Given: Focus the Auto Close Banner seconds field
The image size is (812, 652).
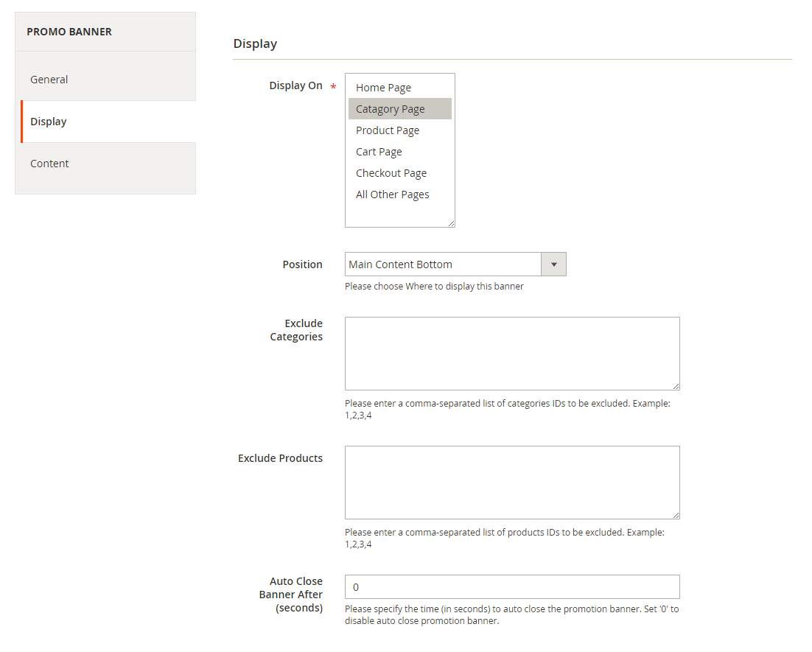Looking at the screenshot, I should [511, 587].
